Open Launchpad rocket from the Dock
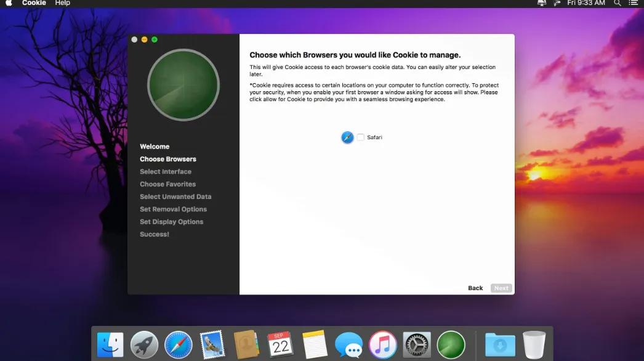This screenshot has width=644, height=361. pyautogui.click(x=144, y=344)
